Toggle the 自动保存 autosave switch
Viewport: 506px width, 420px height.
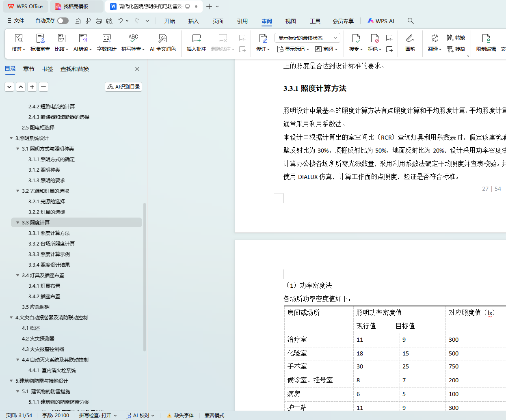[x=63, y=21]
